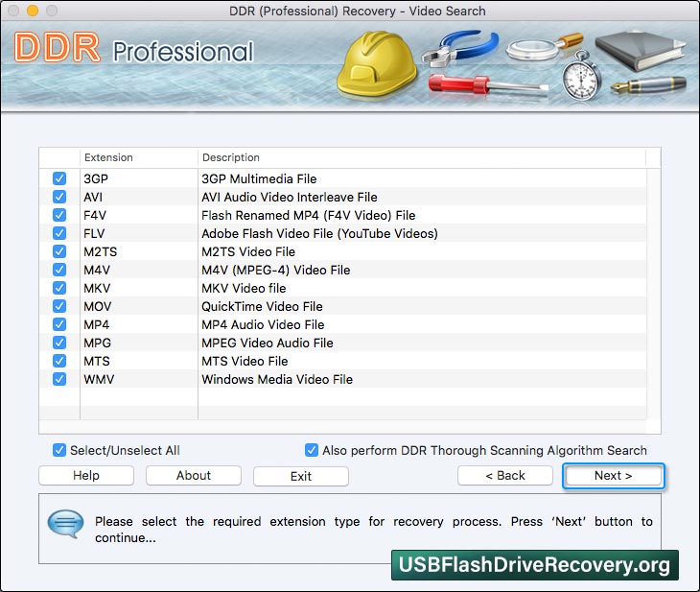Click the red screwdriver icon

(x=487, y=84)
